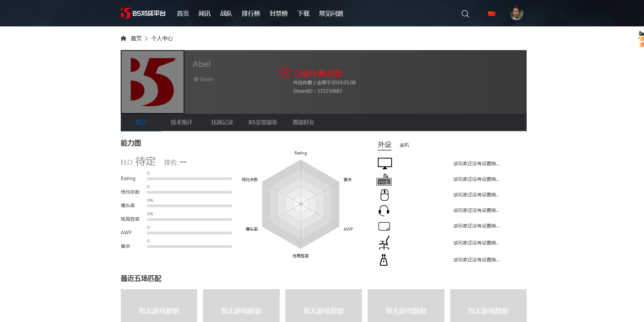Click the 个人中心 breadcrumb link
Viewport: 644px width, 322px height.
(162, 38)
